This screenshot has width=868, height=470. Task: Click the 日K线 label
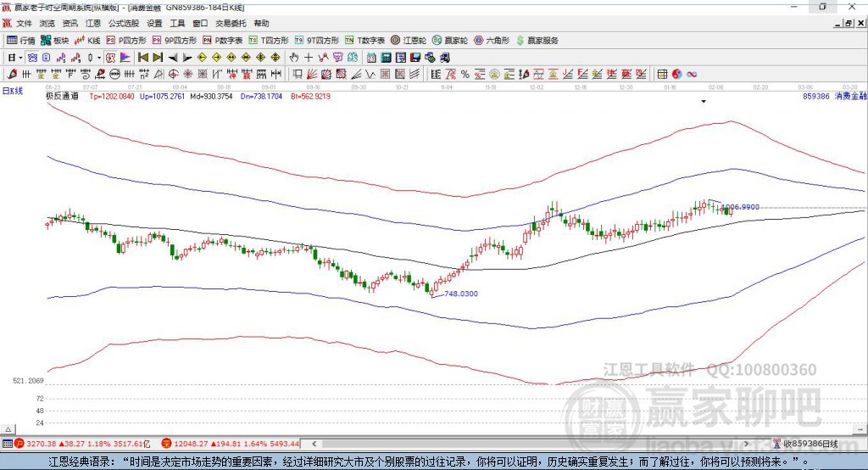(x=13, y=91)
